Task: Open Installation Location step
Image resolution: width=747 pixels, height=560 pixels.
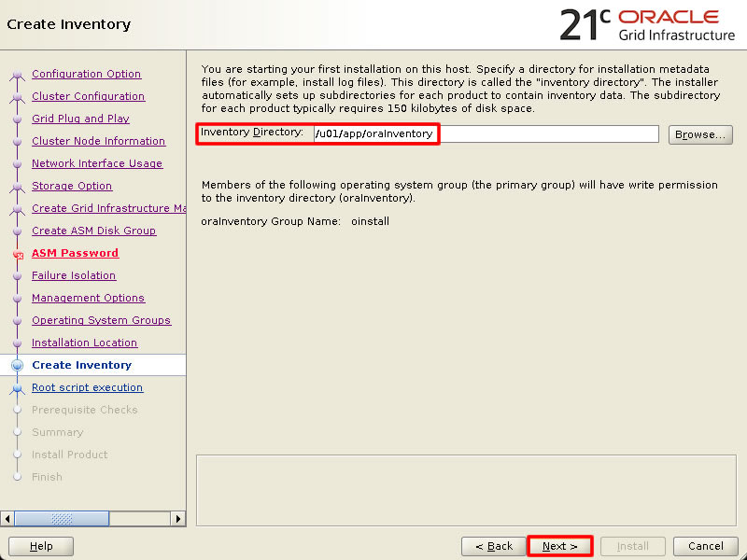Action: pyautogui.click(x=84, y=343)
